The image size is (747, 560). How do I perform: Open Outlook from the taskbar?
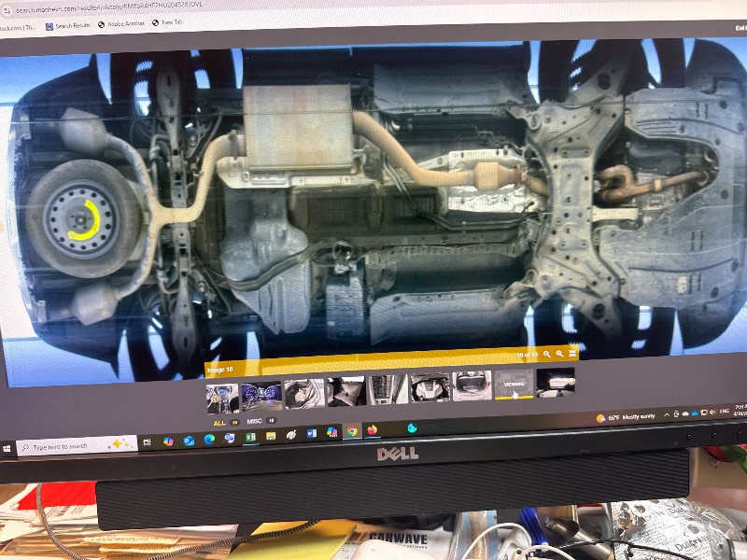pyautogui.click(x=189, y=440)
